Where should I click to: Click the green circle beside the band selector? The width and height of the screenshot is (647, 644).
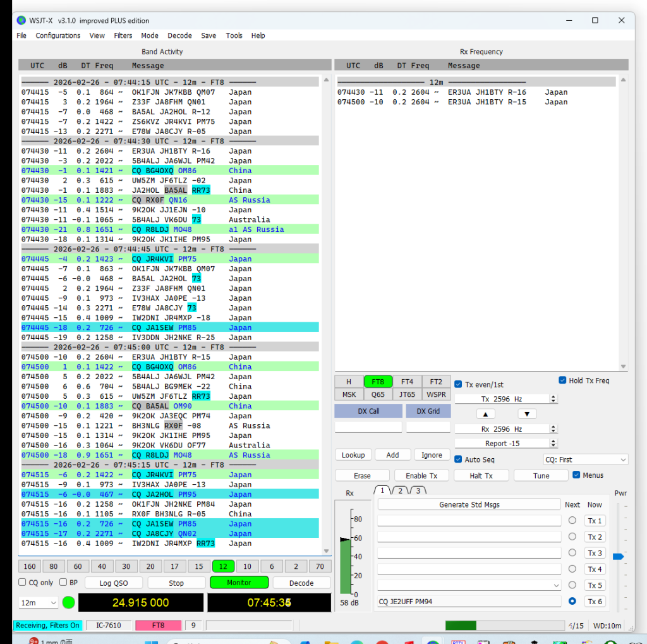click(68, 602)
